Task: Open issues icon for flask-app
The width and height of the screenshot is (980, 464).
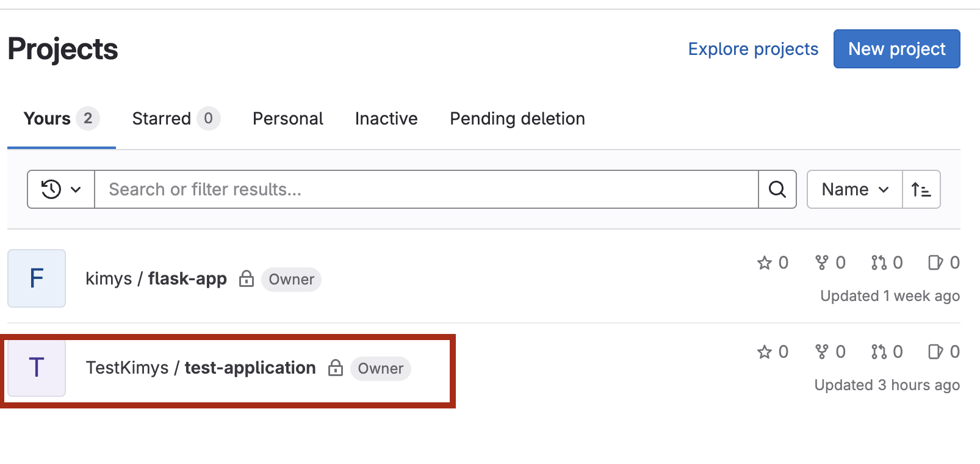Action: pyautogui.click(x=935, y=263)
